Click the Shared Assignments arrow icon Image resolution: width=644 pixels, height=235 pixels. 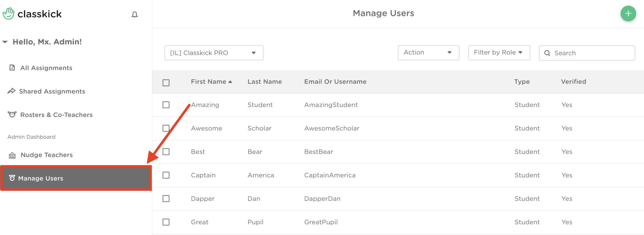click(x=11, y=91)
